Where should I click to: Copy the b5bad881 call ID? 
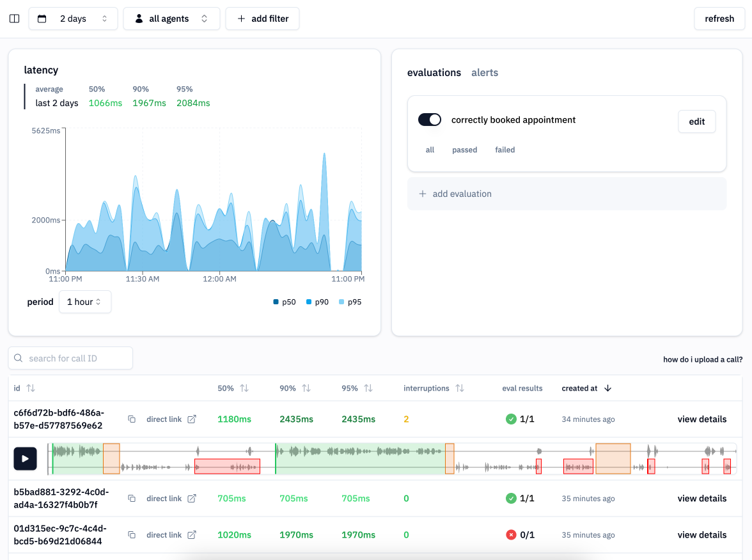pyautogui.click(x=132, y=499)
